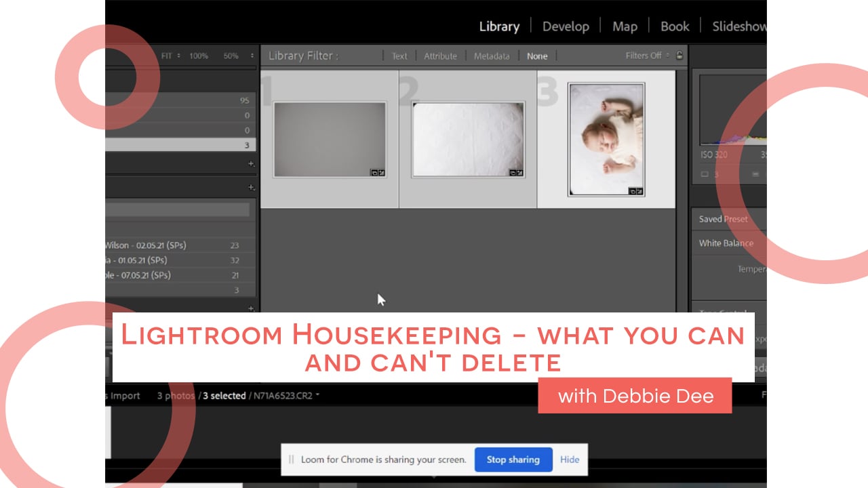Click the histogram graph

click(733, 110)
